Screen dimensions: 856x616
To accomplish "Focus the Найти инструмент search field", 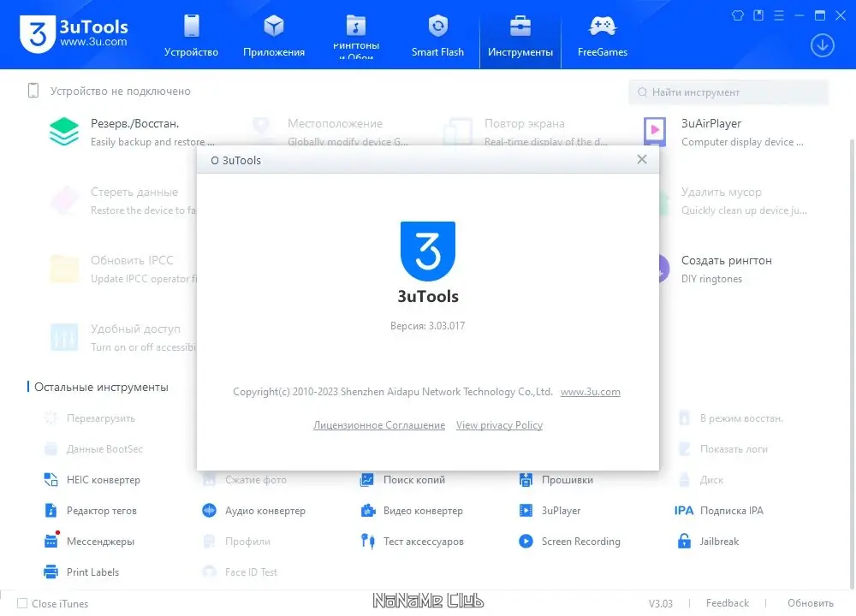I will tap(728, 92).
